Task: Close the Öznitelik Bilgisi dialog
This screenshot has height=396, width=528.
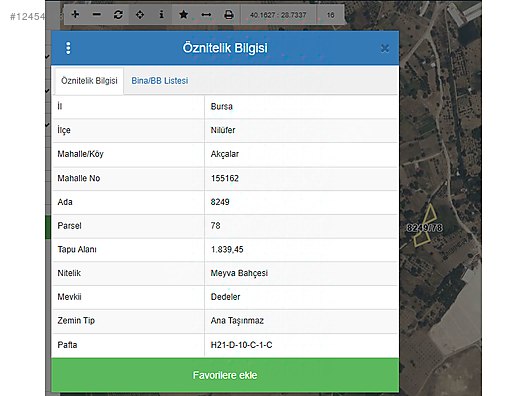Action: point(385,48)
